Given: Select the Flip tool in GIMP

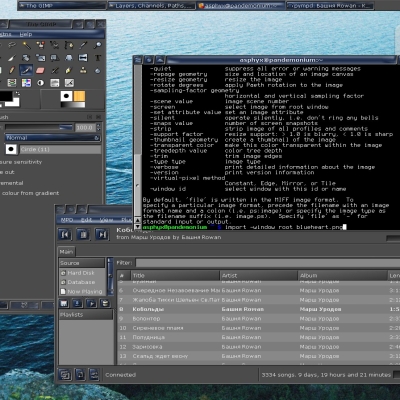Looking at the screenshot, I should point(83,58).
